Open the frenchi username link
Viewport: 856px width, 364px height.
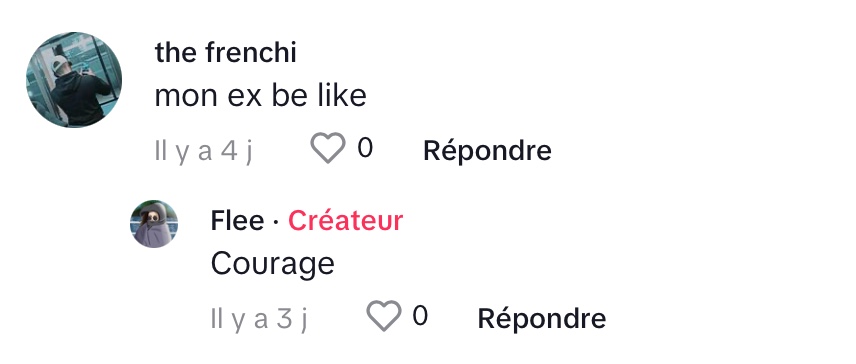tap(225, 53)
